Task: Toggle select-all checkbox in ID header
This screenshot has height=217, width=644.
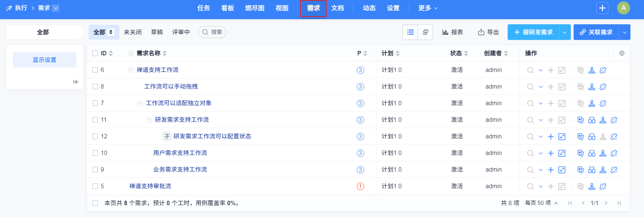Action: tap(95, 54)
